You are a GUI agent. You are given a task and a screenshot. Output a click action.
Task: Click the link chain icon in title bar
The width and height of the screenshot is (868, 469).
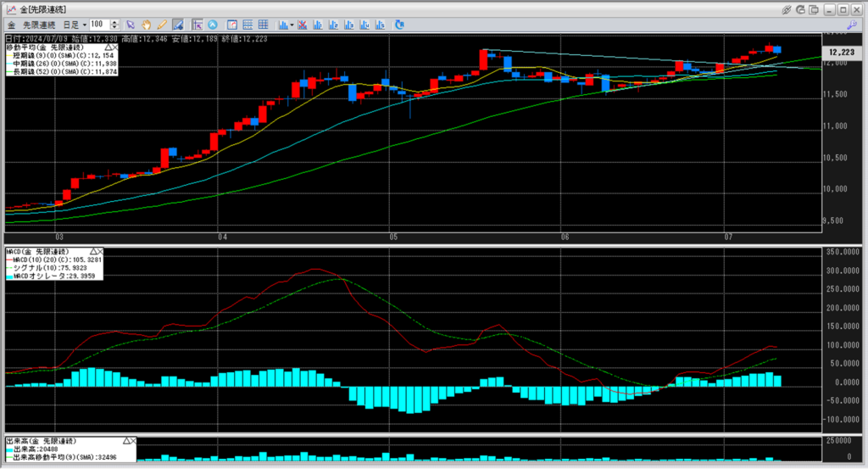[x=787, y=8]
